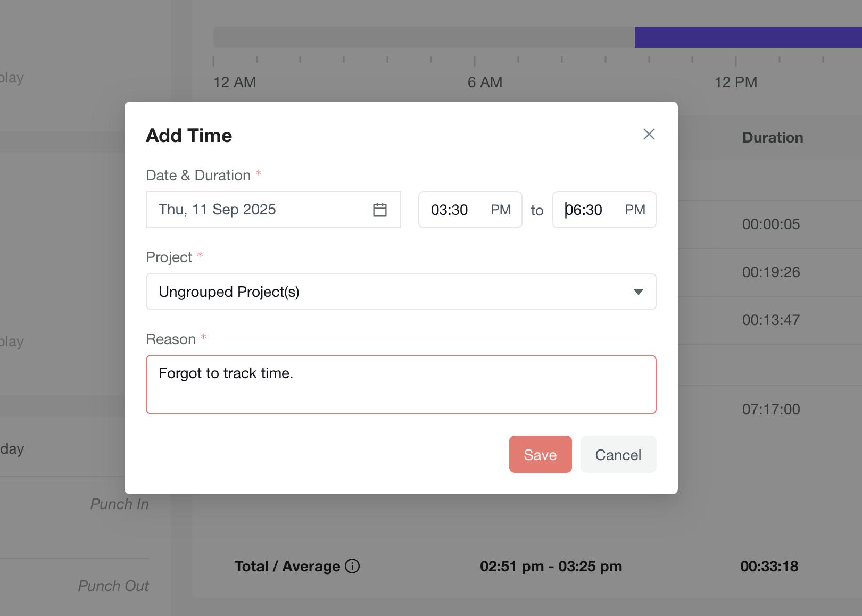Toggle the start time PM indicator
862x616 pixels.
coord(500,210)
